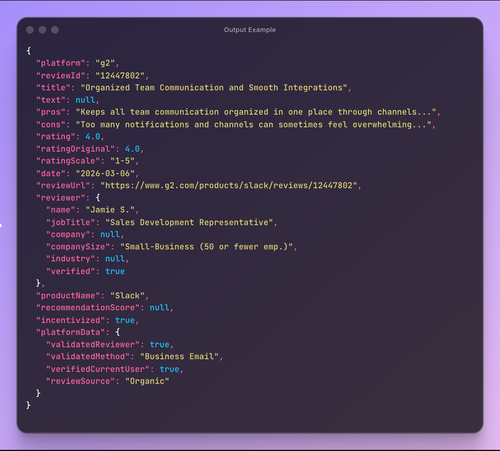Click the "platformData" key
Image resolution: width=500 pixels, height=451 pixels.
[x=71, y=332]
